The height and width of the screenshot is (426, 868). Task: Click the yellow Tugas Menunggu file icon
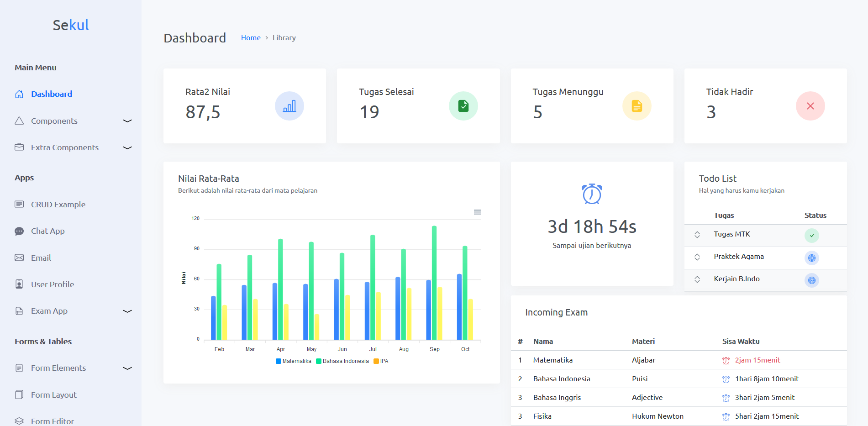[x=637, y=106]
